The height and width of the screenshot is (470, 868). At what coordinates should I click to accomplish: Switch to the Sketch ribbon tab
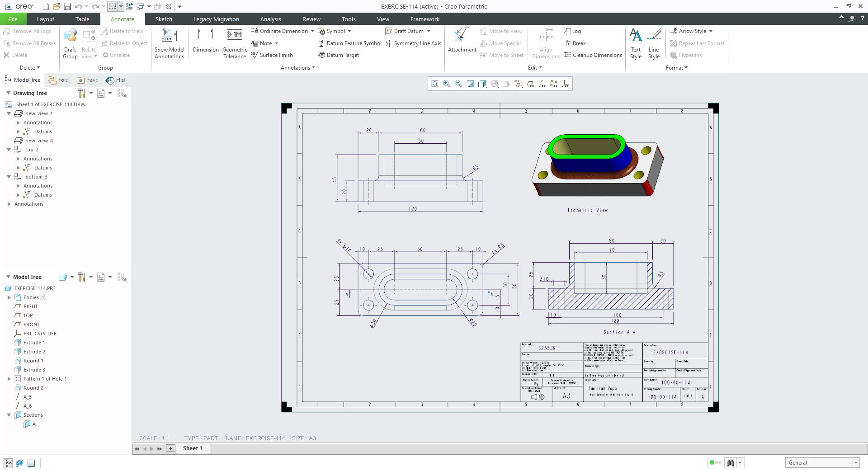point(164,19)
